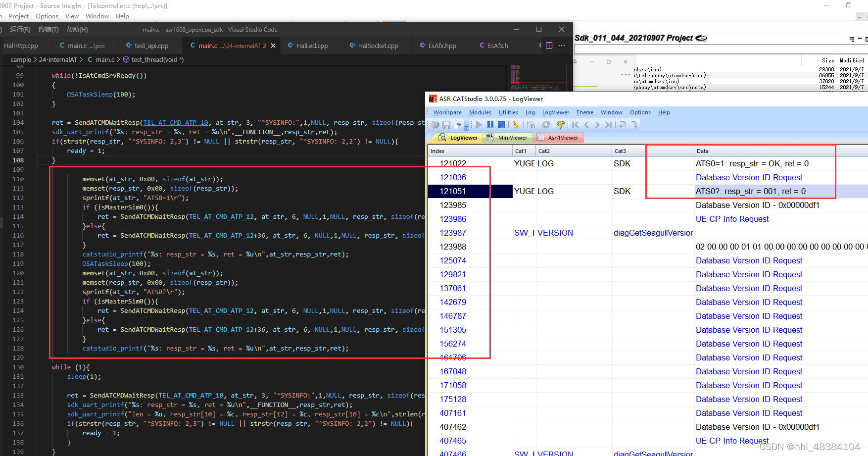The width and height of the screenshot is (868, 456).
Task: Jump to first log entry icon
Action: pyautogui.click(x=575, y=125)
